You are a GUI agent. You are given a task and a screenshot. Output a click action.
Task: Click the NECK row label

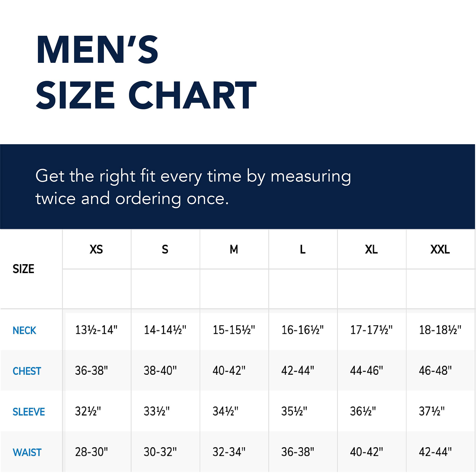click(x=24, y=330)
